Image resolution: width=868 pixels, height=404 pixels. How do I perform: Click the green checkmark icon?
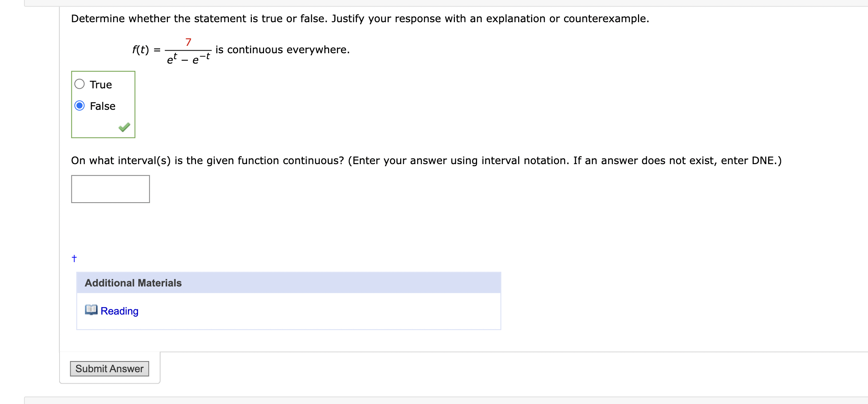click(124, 127)
